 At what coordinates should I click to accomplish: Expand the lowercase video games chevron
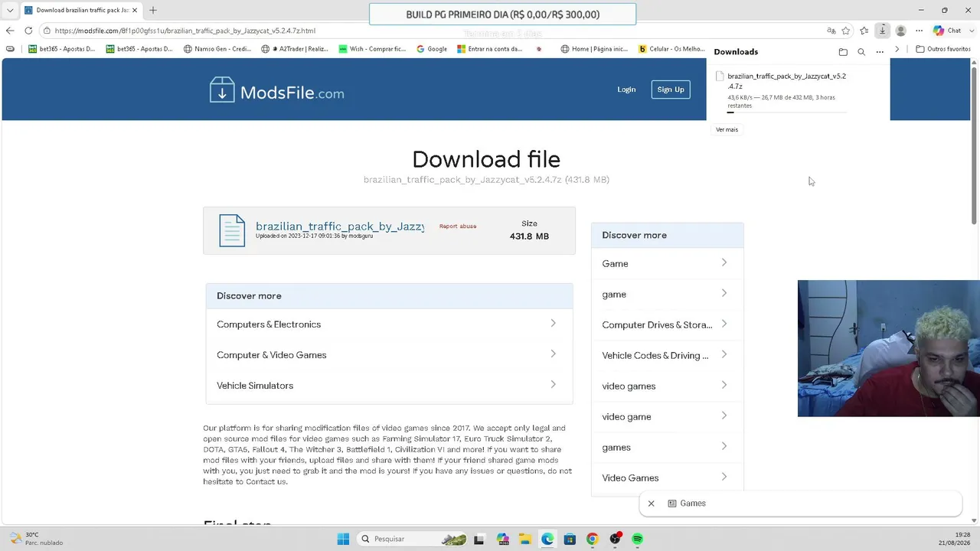[x=724, y=386]
